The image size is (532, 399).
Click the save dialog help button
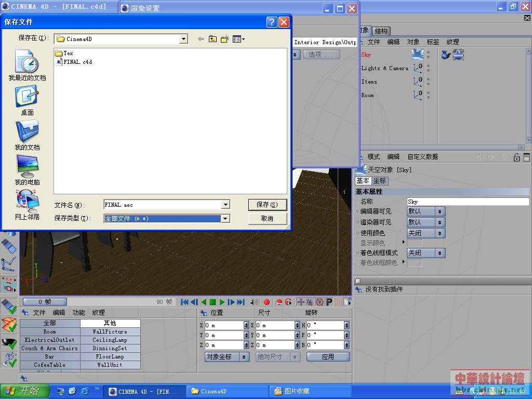click(272, 22)
